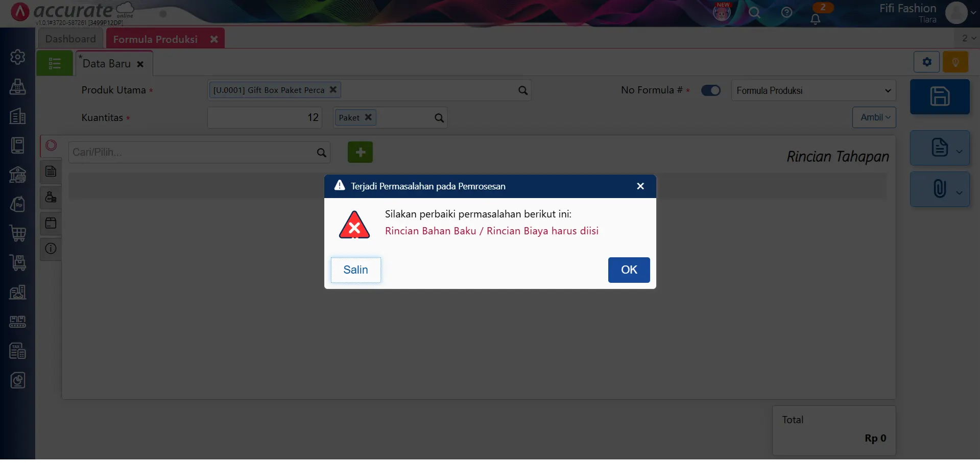The width and height of the screenshot is (980, 463).
Task: Click the Kuantitas input field
Action: click(x=265, y=118)
